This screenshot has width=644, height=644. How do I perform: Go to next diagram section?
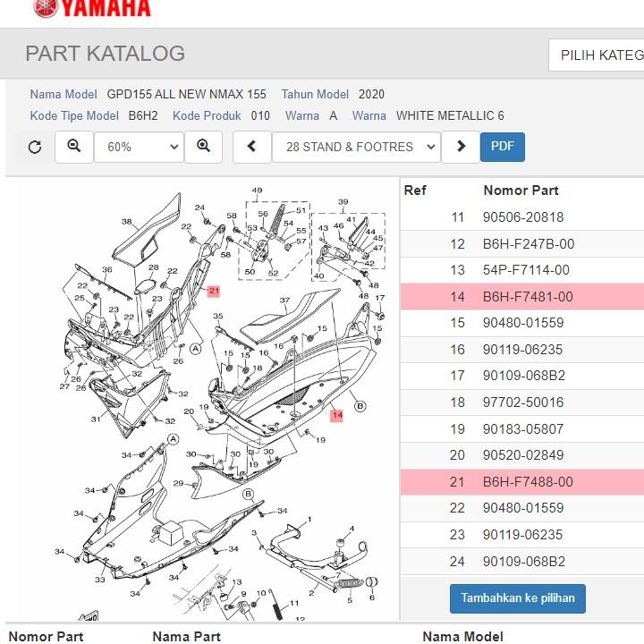click(x=461, y=147)
